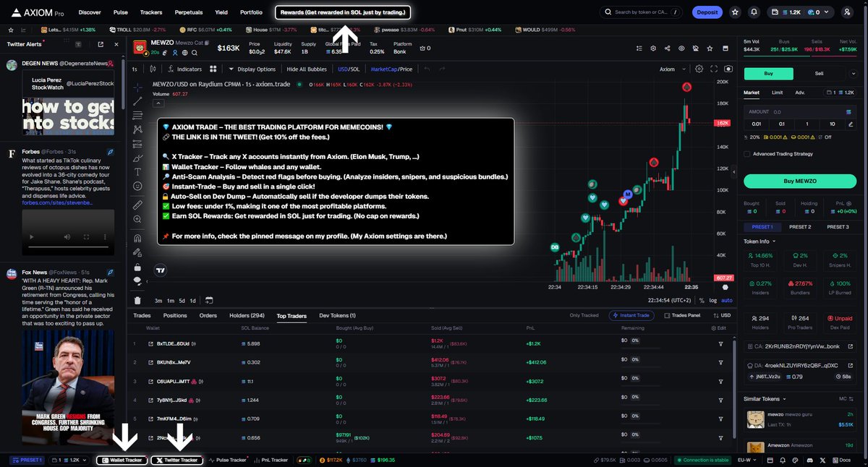Screen dimensions: 868x467
Task: Open the chart layout grid icon
Action: [x=213, y=69]
